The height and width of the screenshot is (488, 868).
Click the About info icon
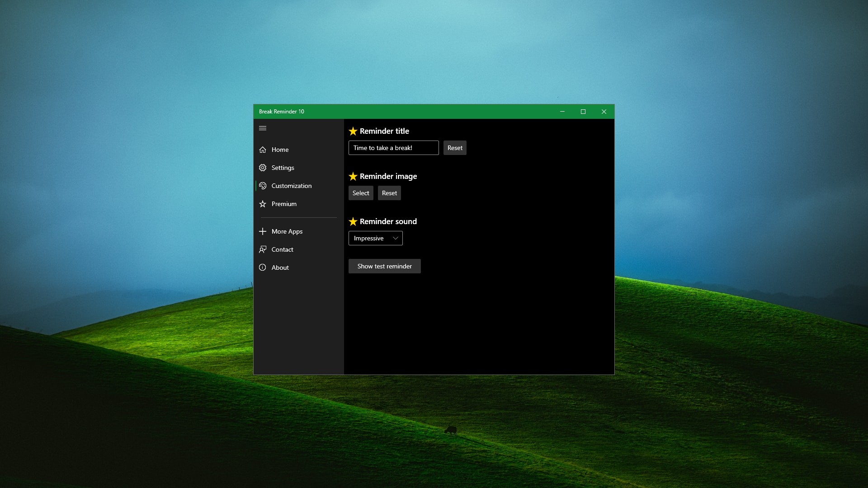tap(263, 267)
